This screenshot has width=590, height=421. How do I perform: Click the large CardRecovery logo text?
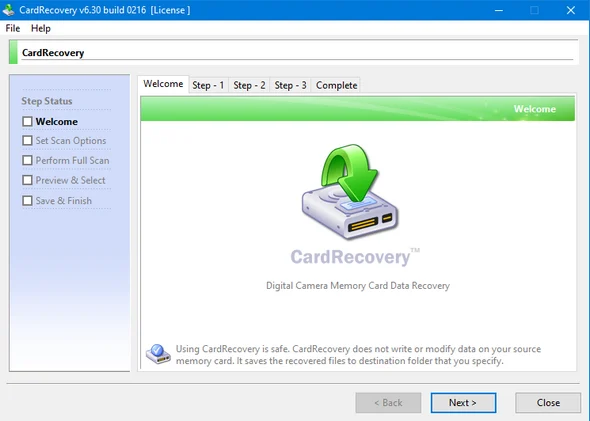click(354, 257)
